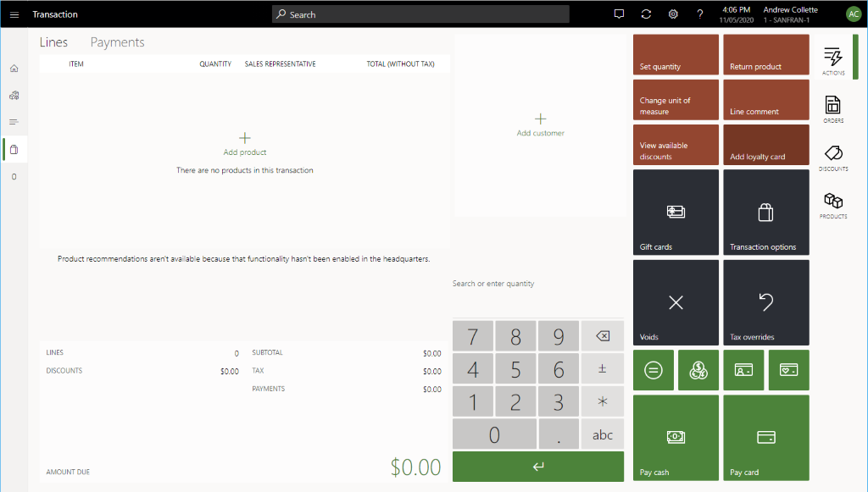
Task: Open the help question mark icon
Action: (699, 14)
